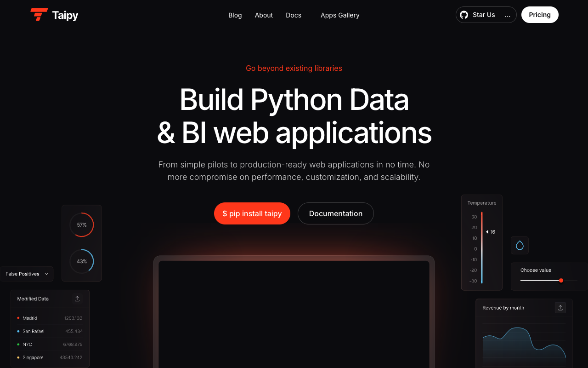Click the value 455.434
The width and height of the screenshot is (588, 368).
tap(74, 331)
